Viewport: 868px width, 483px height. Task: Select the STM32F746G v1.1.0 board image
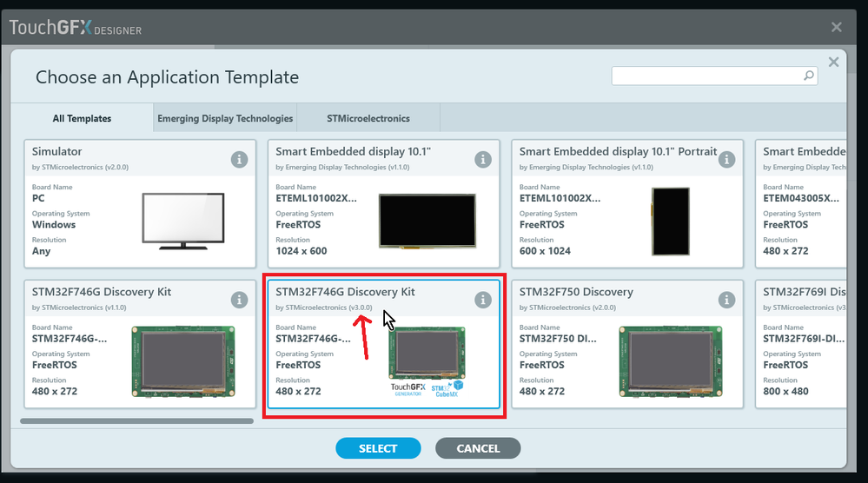183,361
